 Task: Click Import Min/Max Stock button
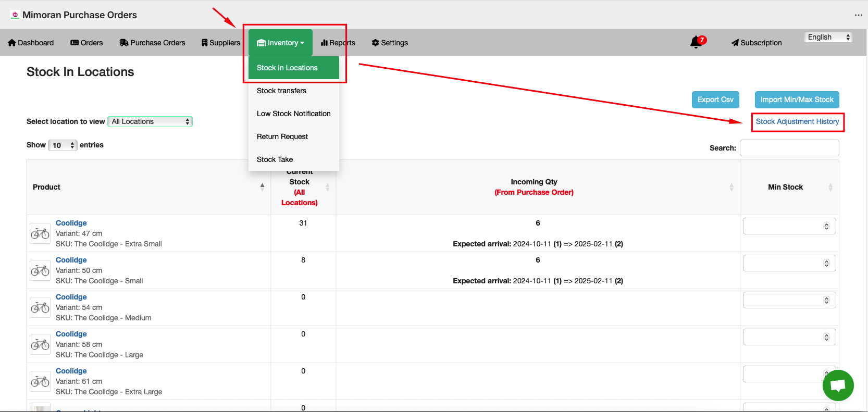pos(797,99)
